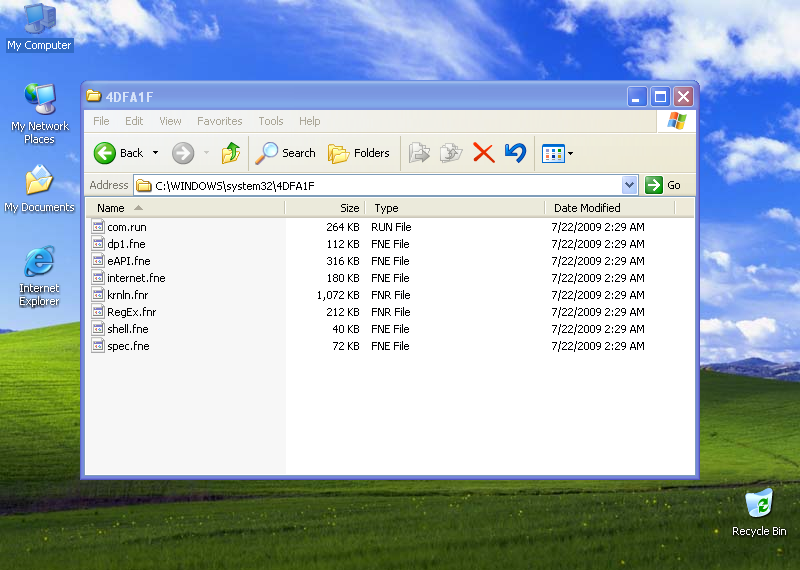Open the Search pane

(285, 153)
